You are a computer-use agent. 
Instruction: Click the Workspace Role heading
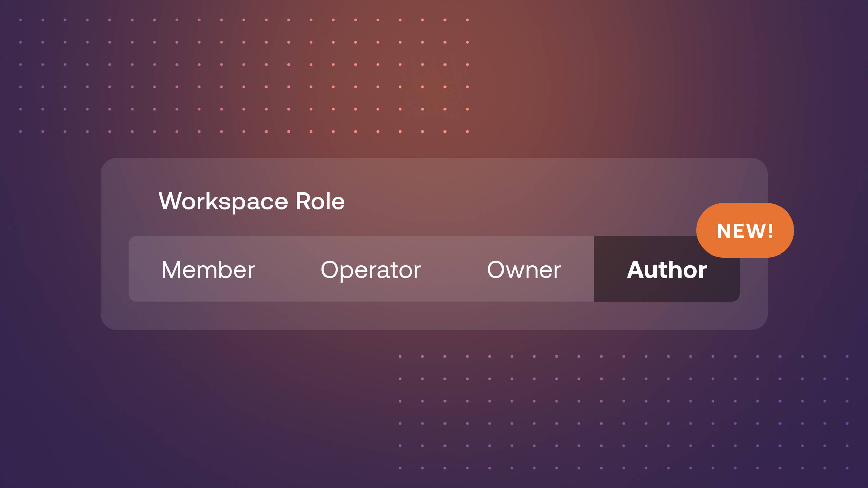point(252,201)
